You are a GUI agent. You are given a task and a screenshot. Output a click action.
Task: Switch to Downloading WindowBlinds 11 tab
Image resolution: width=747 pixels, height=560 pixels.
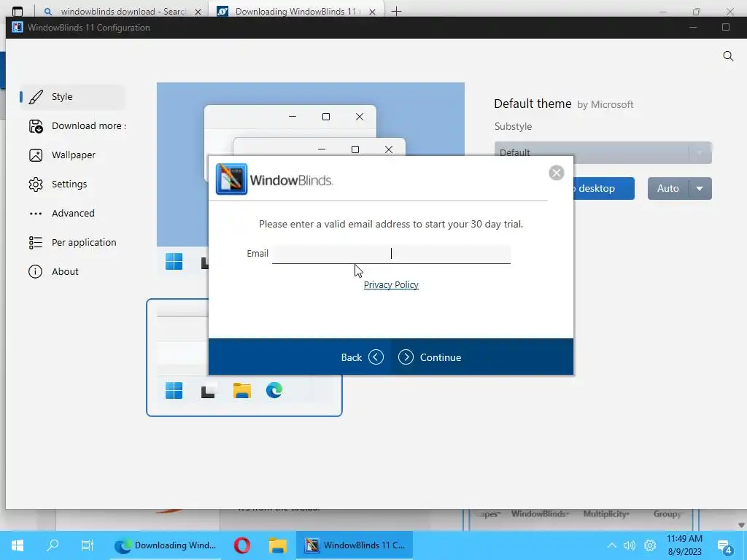[x=295, y=12]
